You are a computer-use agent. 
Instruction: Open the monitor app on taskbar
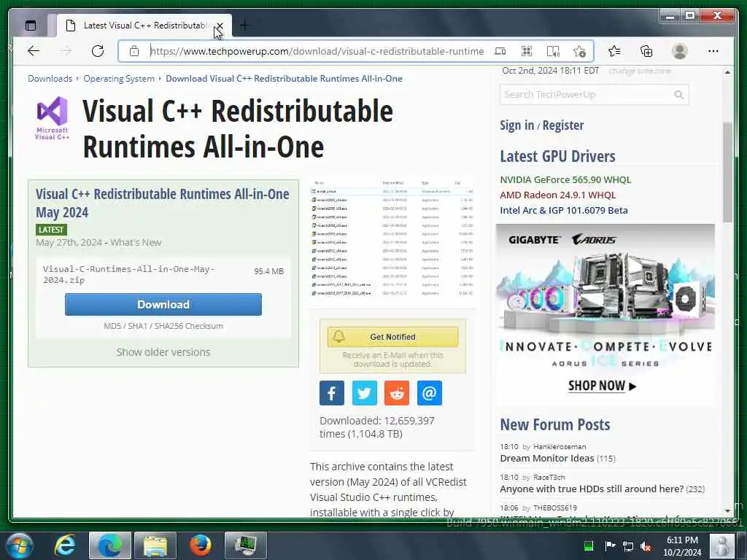tap(246, 545)
